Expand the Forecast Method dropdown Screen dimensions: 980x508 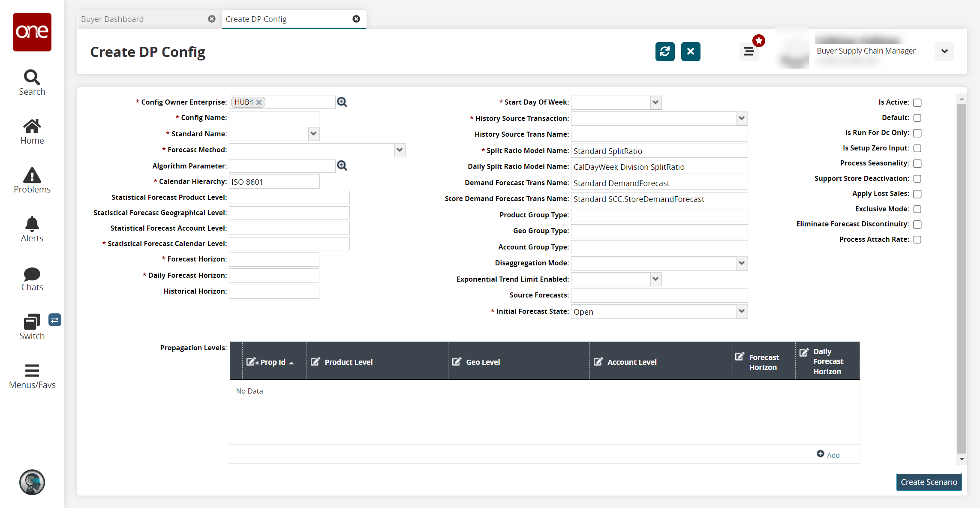400,150
